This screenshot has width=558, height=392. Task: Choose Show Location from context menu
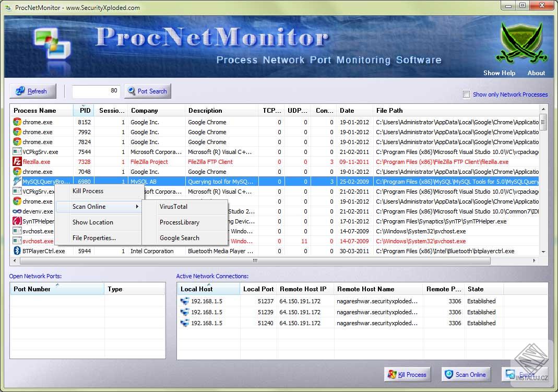click(x=93, y=222)
